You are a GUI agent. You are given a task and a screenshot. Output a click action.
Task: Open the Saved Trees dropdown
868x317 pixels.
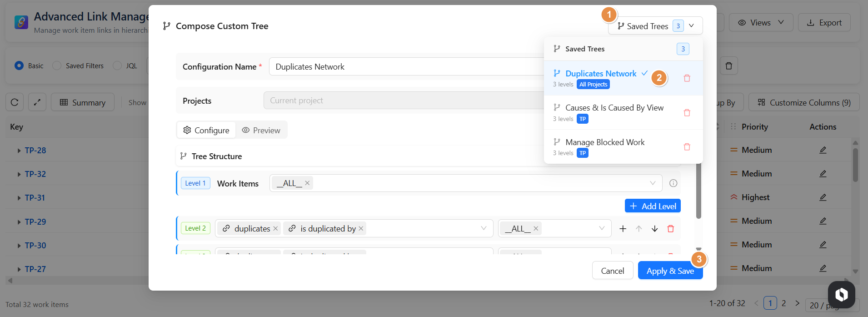655,26
